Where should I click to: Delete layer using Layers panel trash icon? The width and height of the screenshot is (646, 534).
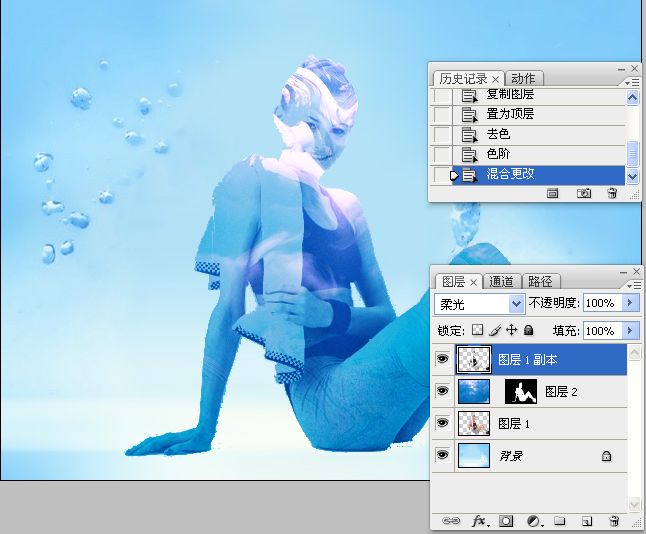tap(614, 521)
